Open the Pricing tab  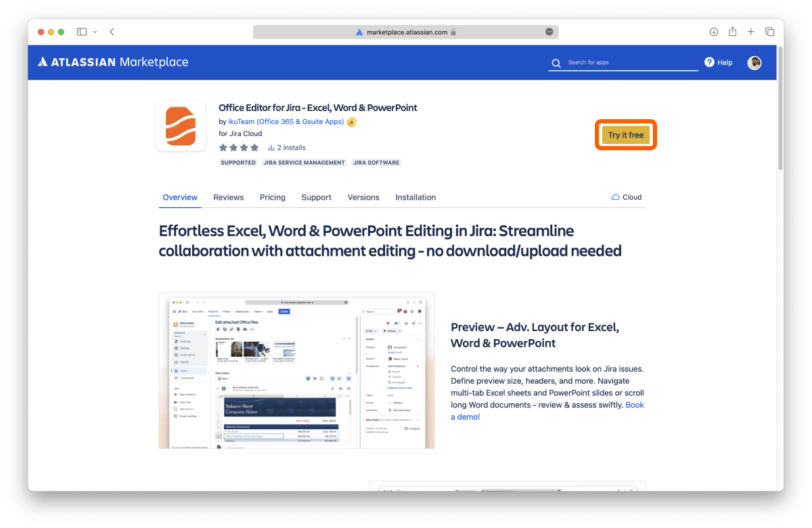tap(273, 198)
